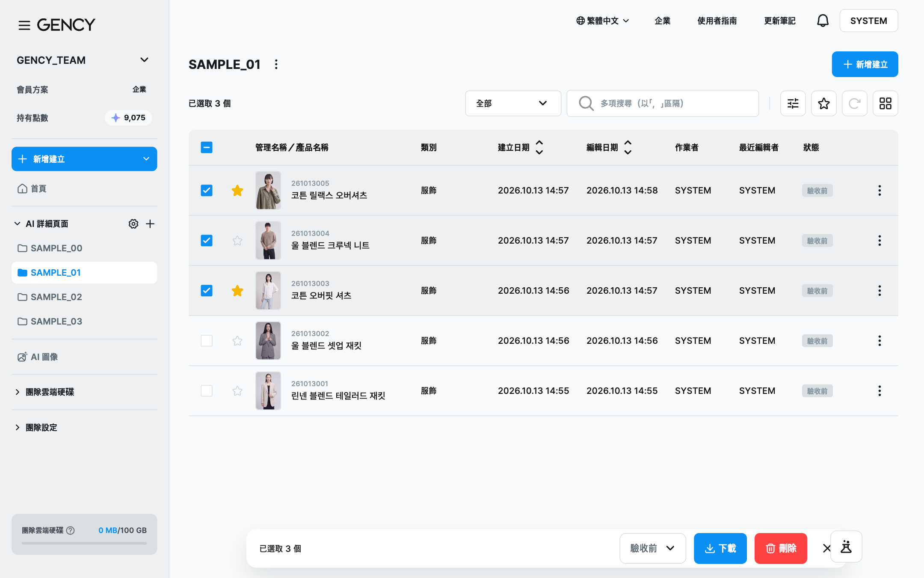
Task: Collapse the AI 詳細頁面 section
Action: 17,224
